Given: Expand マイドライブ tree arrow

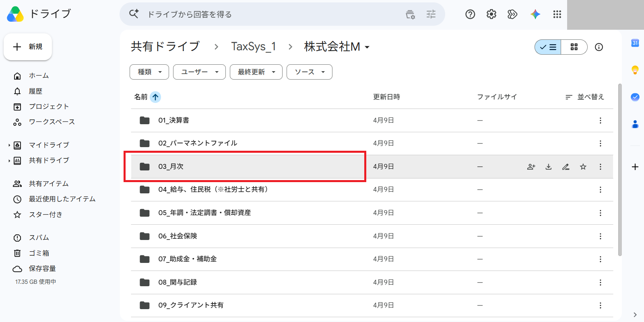Looking at the screenshot, I should click(9, 145).
